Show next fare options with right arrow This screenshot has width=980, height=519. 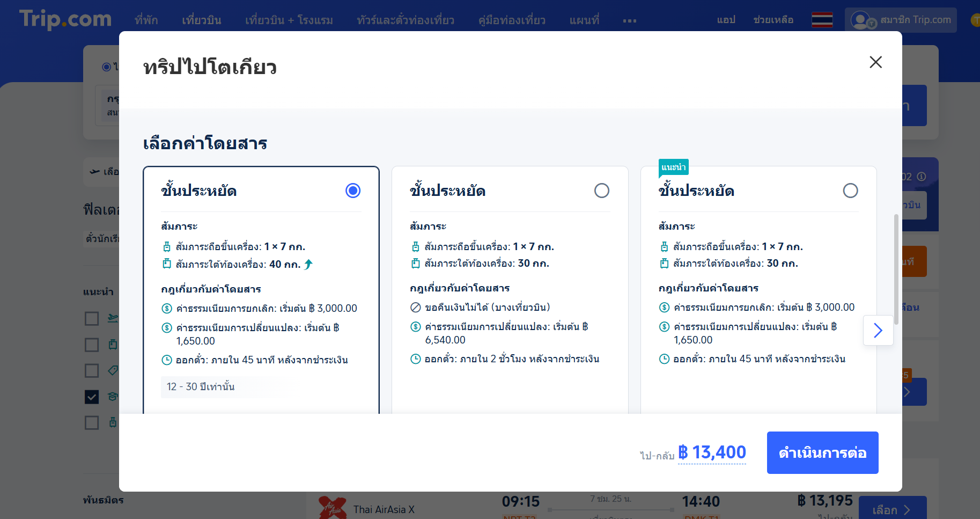[x=878, y=330]
